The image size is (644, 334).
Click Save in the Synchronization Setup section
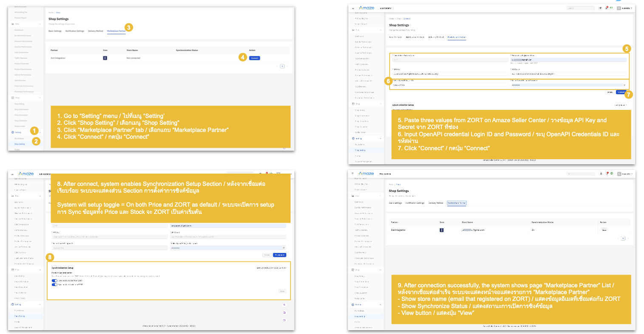(282, 291)
